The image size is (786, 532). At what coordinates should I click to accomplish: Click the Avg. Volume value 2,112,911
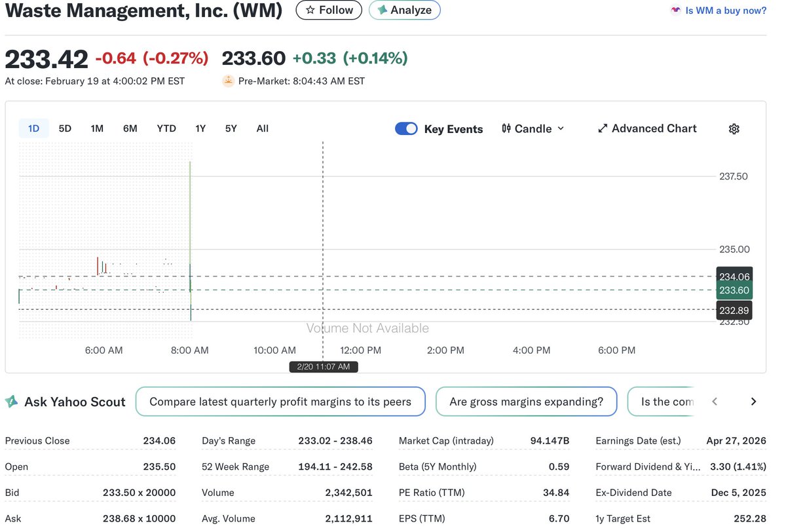click(349, 518)
